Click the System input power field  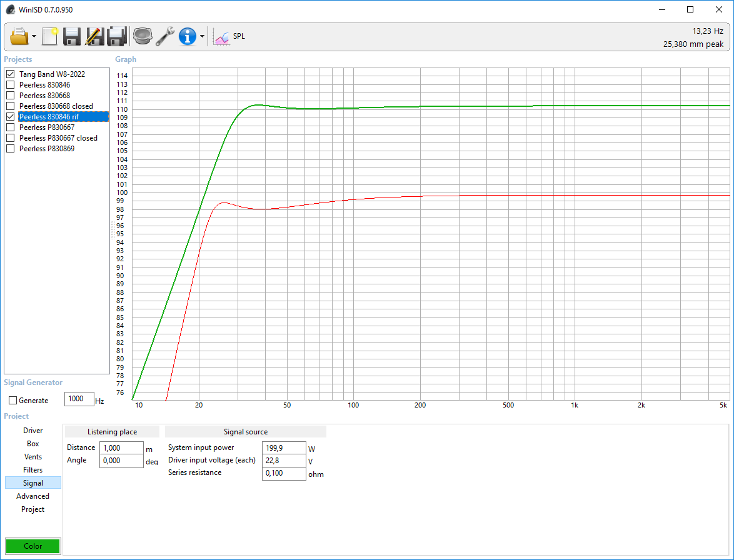284,448
